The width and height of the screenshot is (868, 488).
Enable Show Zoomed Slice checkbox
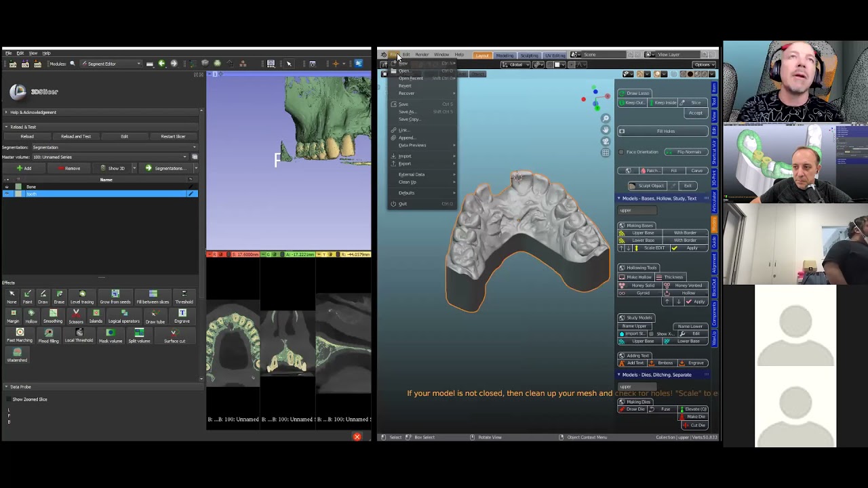point(9,399)
